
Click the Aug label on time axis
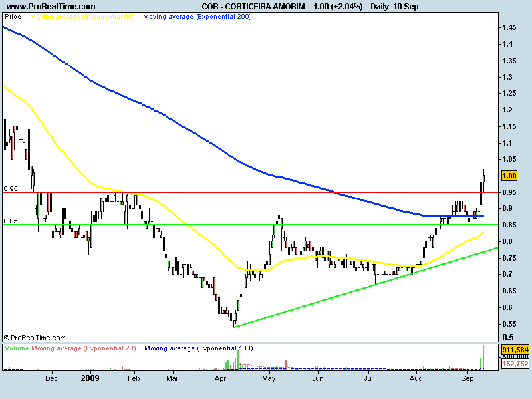point(416,378)
